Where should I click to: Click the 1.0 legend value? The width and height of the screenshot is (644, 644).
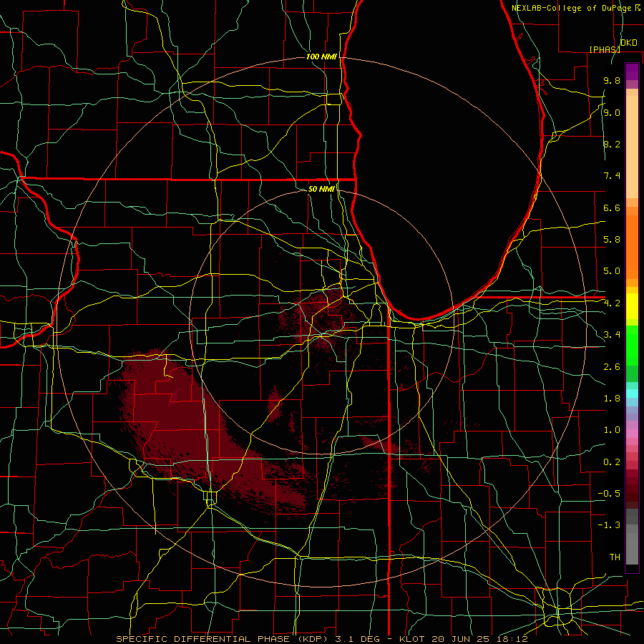(x=612, y=430)
